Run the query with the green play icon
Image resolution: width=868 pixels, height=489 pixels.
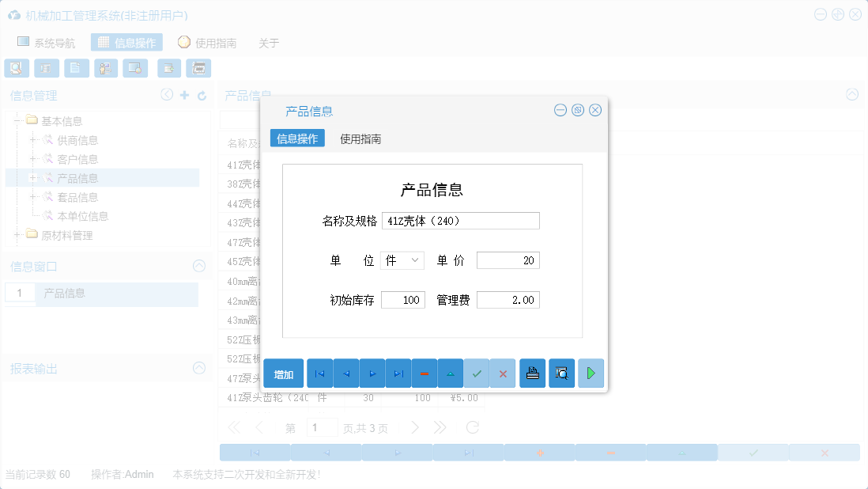point(591,373)
